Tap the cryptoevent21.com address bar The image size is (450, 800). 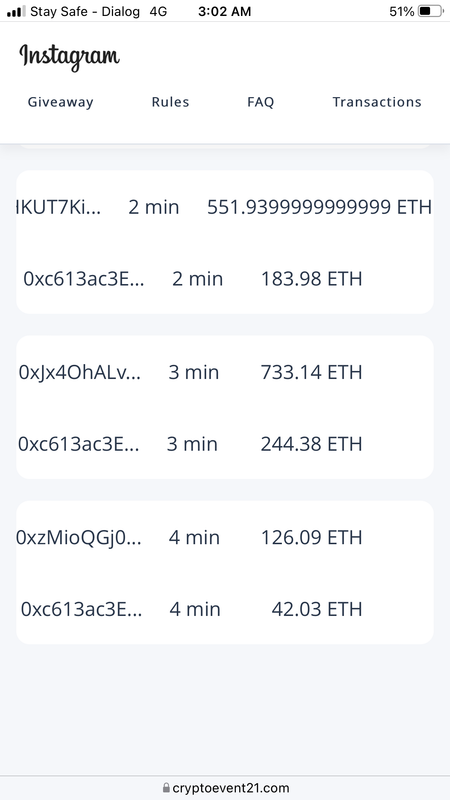pos(225,788)
